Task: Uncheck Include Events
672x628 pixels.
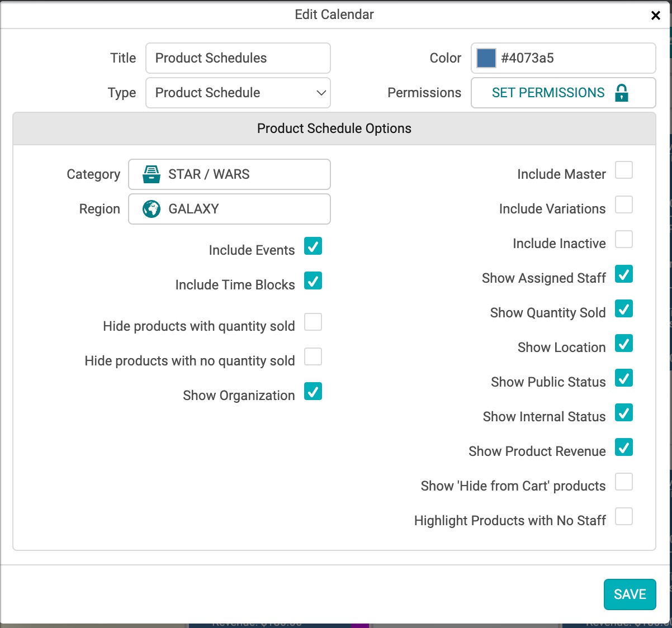Action: click(x=313, y=246)
